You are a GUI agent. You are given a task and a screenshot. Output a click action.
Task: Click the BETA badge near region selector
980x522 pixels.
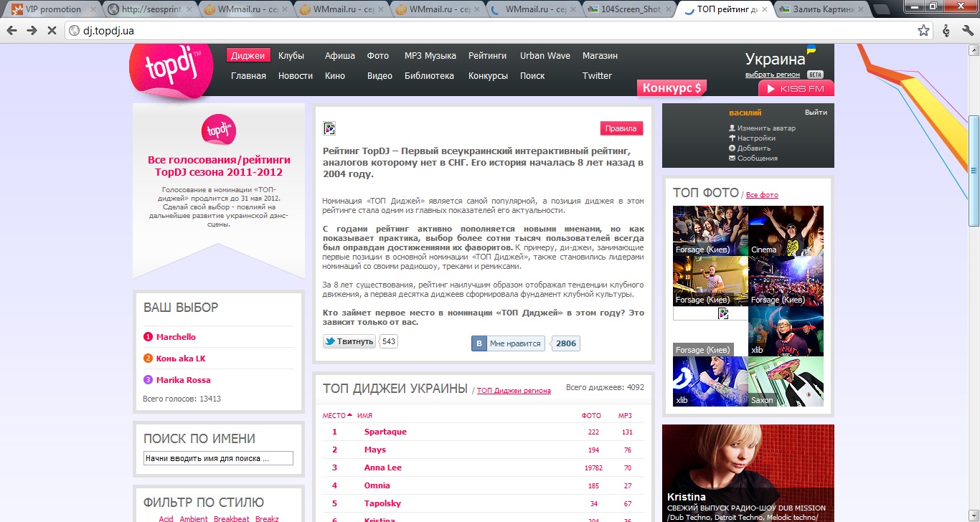pyautogui.click(x=815, y=75)
